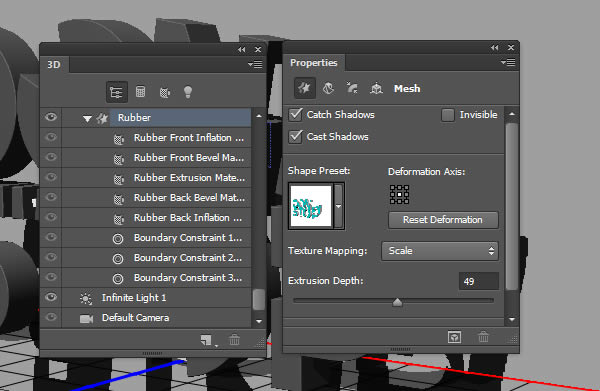Toggle Default Camera visibility eye

click(x=51, y=317)
